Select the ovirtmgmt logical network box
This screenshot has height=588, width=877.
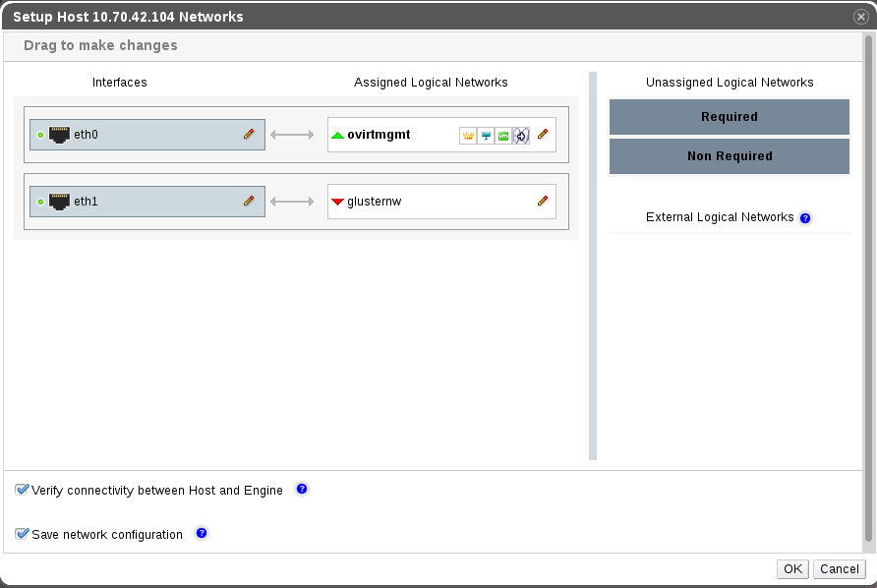(x=393, y=136)
